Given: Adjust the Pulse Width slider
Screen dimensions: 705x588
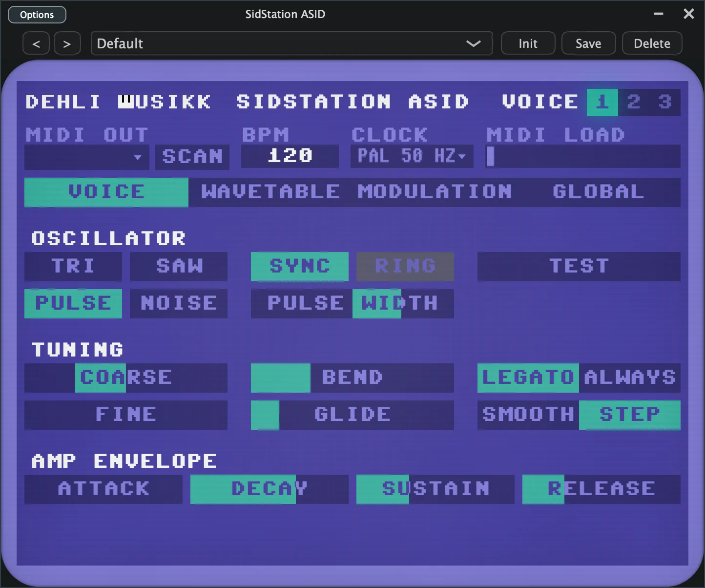Looking at the screenshot, I should (352, 303).
